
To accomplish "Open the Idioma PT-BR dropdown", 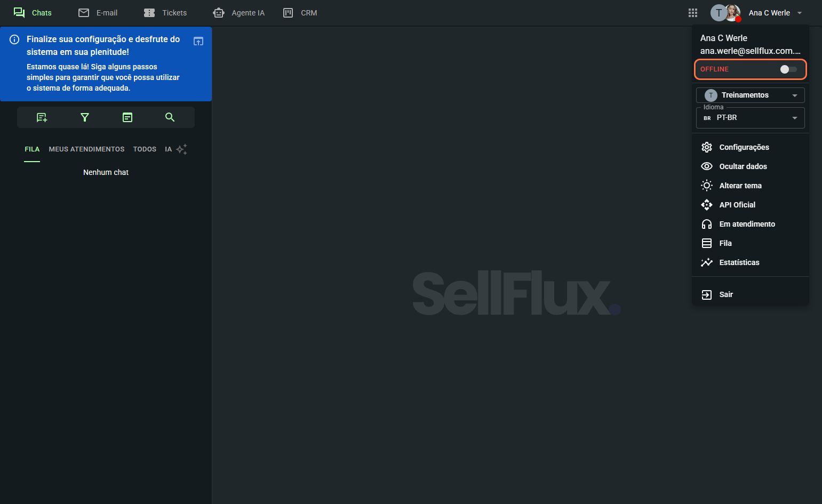I will [750, 118].
